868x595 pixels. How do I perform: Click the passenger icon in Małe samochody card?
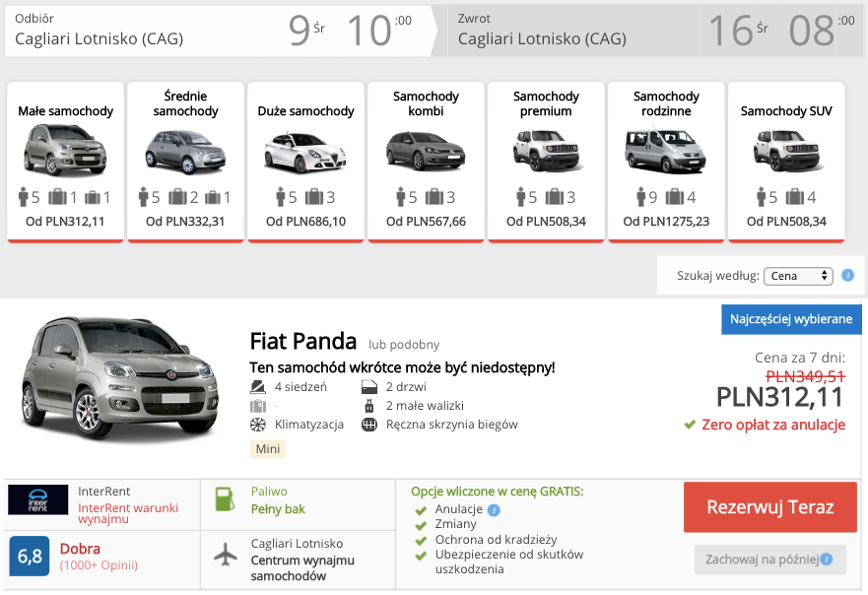pyautogui.click(x=24, y=196)
